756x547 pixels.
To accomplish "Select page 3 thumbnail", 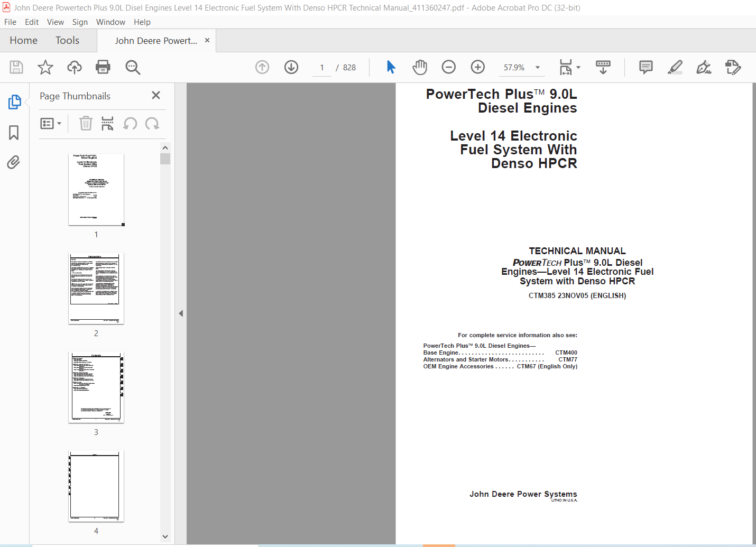I will point(96,387).
